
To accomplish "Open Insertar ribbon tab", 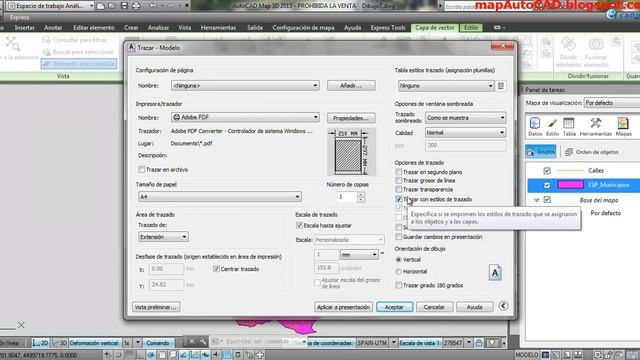I will pos(24,28).
